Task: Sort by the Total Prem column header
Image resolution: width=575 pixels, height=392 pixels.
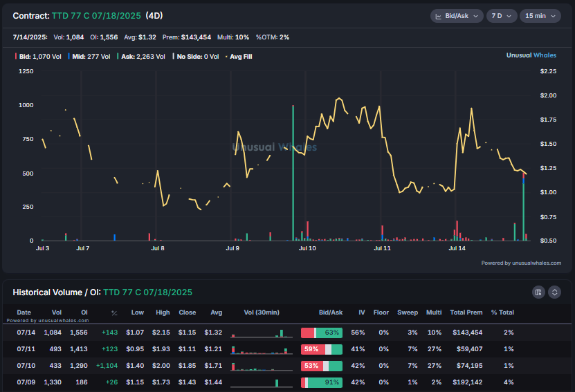Action: (466, 312)
